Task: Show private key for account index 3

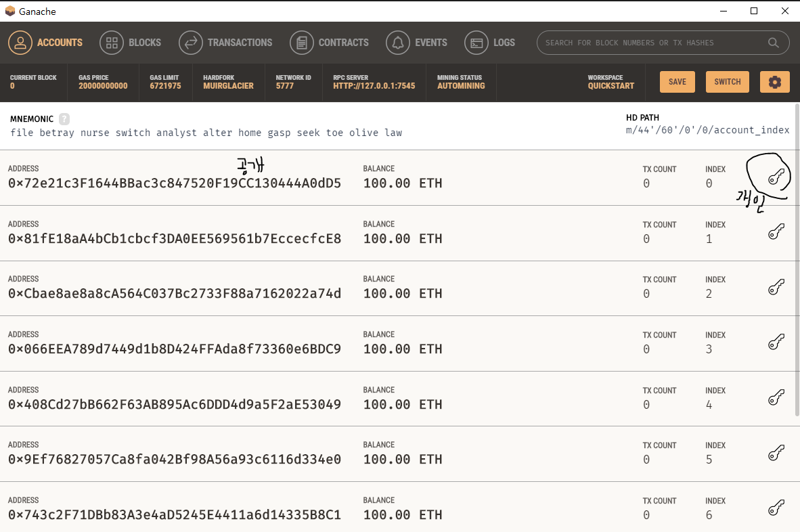Action: coord(776,342)
